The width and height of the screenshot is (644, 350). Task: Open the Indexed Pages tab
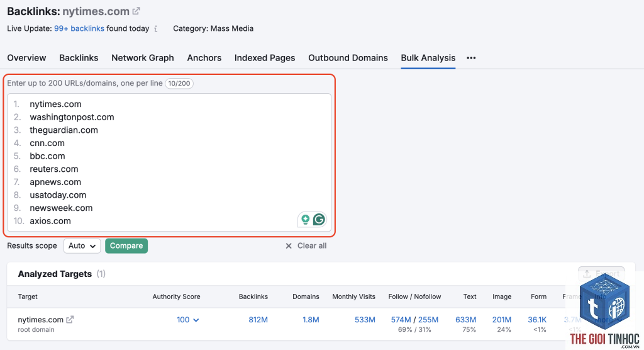pyautogui.click(x=265, y=58)
